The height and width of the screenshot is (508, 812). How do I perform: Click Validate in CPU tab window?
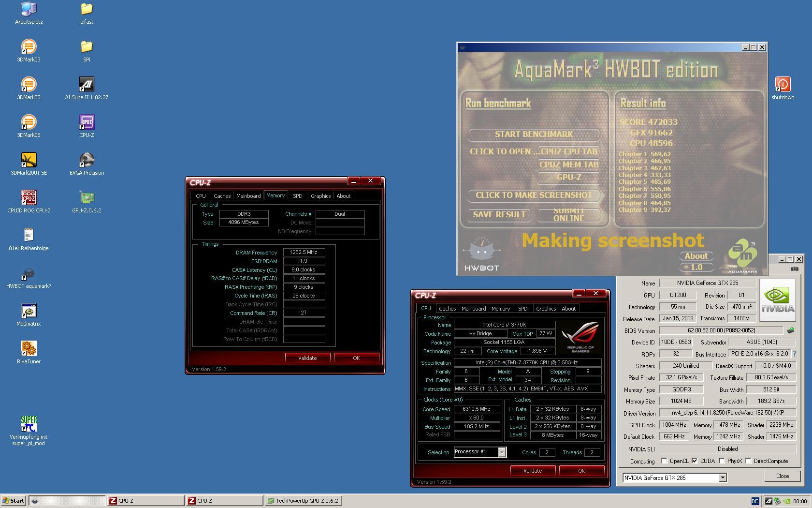[x=533, y=471]
